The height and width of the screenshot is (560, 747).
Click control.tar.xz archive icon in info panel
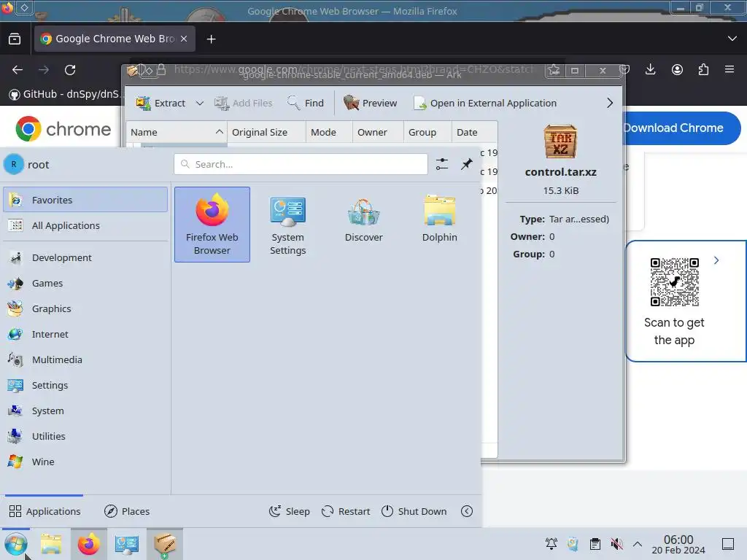560,141
